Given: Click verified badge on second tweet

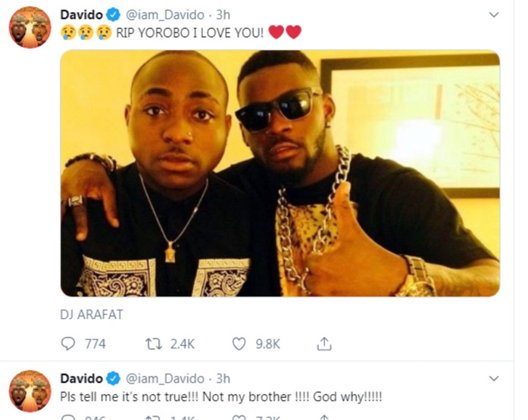Looking at the screenshot, I should (x=114, y=379).
